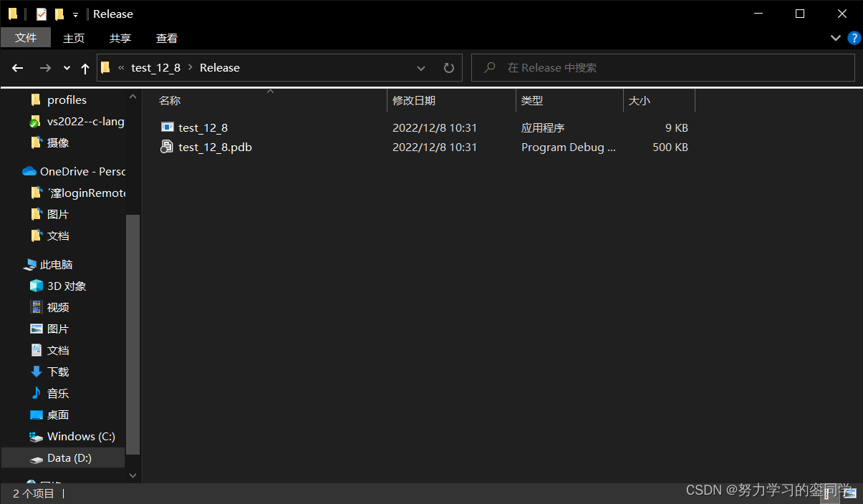Screen dimensions: 863x504
Task: Switch to the 主页 ribbon tab
Action: pyautogui.click(x=74, y=38)
